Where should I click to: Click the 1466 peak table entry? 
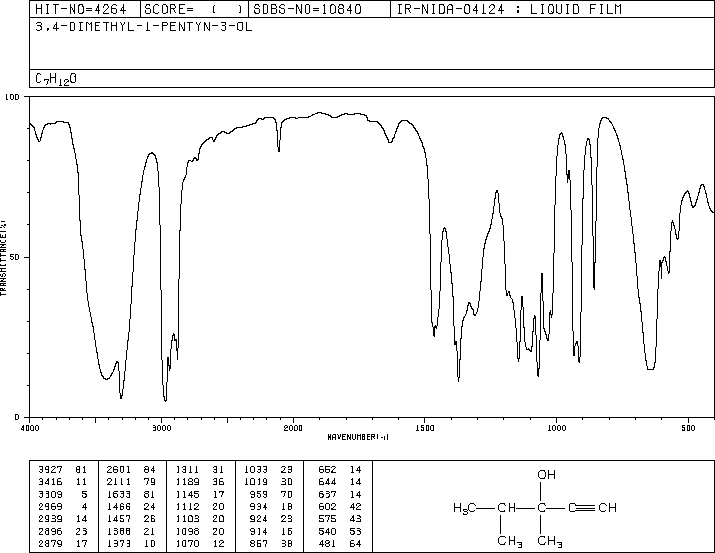click(131, 506)
